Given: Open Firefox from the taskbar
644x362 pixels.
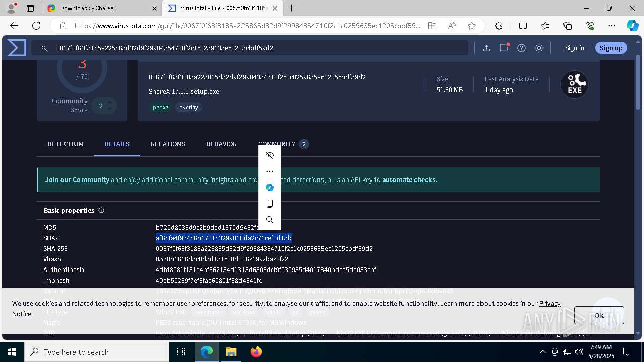Looking at the screenshot, I should point(256,352).
